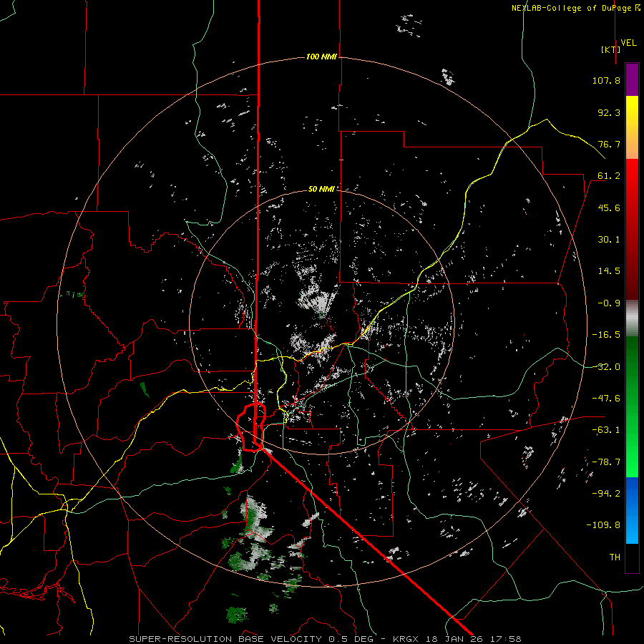Click the 107.8 velocity scale value

point(606,80)
